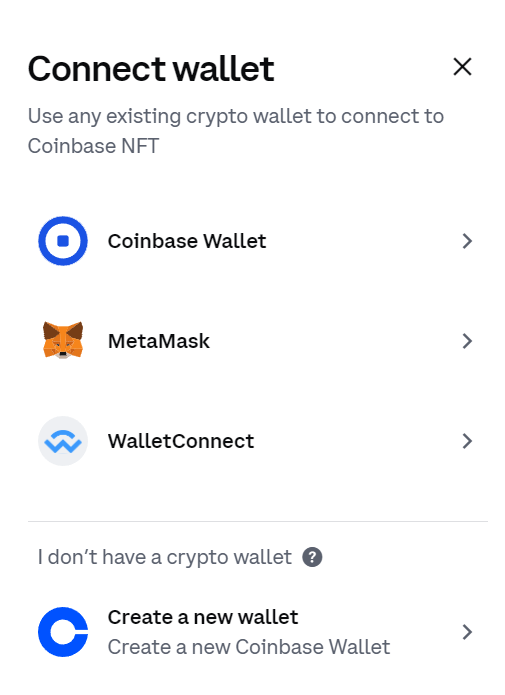Click the 'Create a new wallet' title
Screen dimensions: 505x695
tap(203, 617)
